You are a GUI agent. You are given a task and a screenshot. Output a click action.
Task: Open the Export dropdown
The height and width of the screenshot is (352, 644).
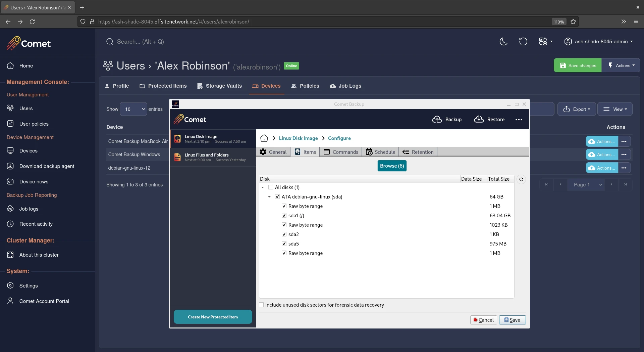pyautogui.click(x=577, y=109)
